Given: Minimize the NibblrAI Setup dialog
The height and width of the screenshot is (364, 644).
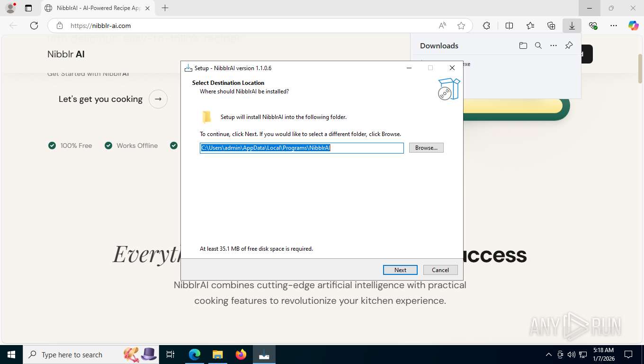Looking at the screenshot, I should pos(409,68).
